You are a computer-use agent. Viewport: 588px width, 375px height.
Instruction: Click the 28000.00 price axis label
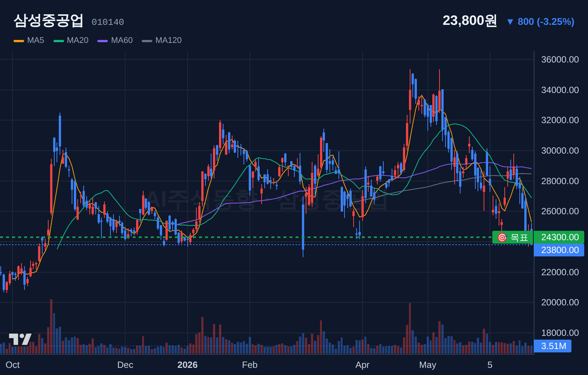coord(560,181)
